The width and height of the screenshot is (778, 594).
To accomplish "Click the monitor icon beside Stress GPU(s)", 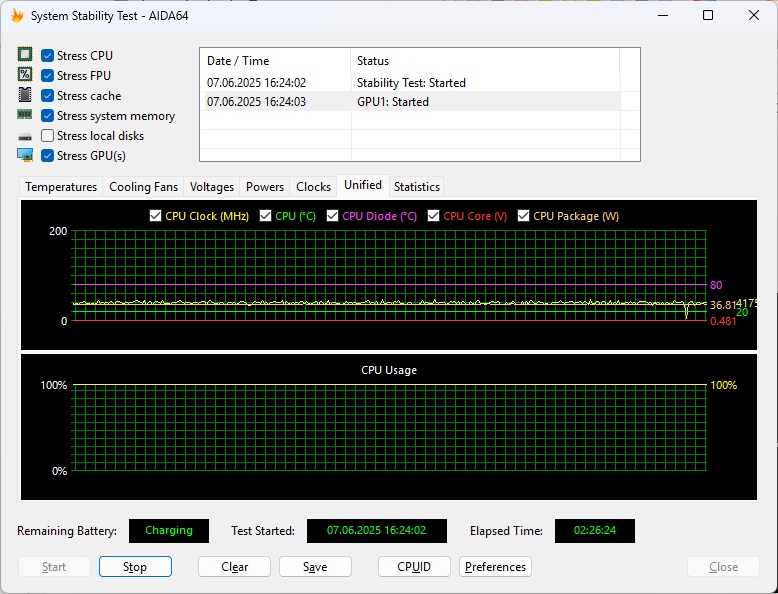I will click(25, 155).
